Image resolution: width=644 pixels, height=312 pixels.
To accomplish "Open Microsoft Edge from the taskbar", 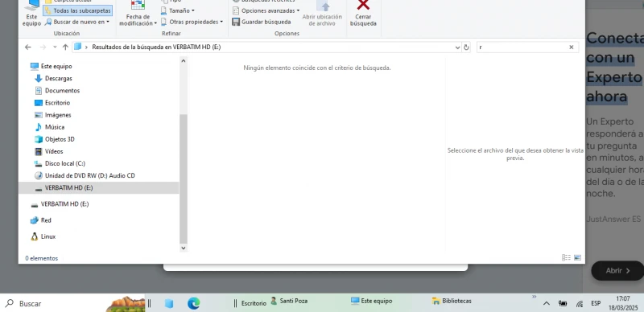I will tap(193, 303).
